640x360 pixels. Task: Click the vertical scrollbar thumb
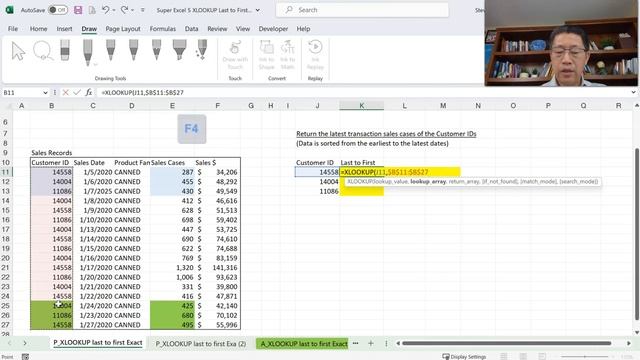click(x=636, y=235)
